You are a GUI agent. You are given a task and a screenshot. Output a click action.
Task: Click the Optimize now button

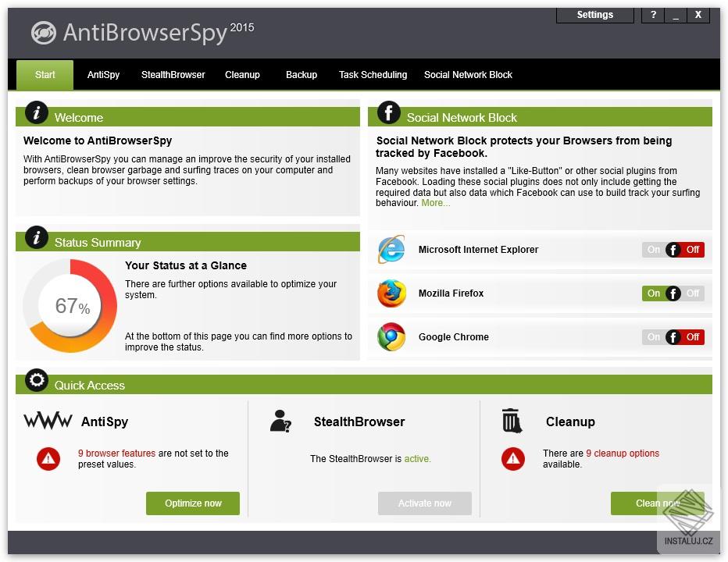point(193,503)
